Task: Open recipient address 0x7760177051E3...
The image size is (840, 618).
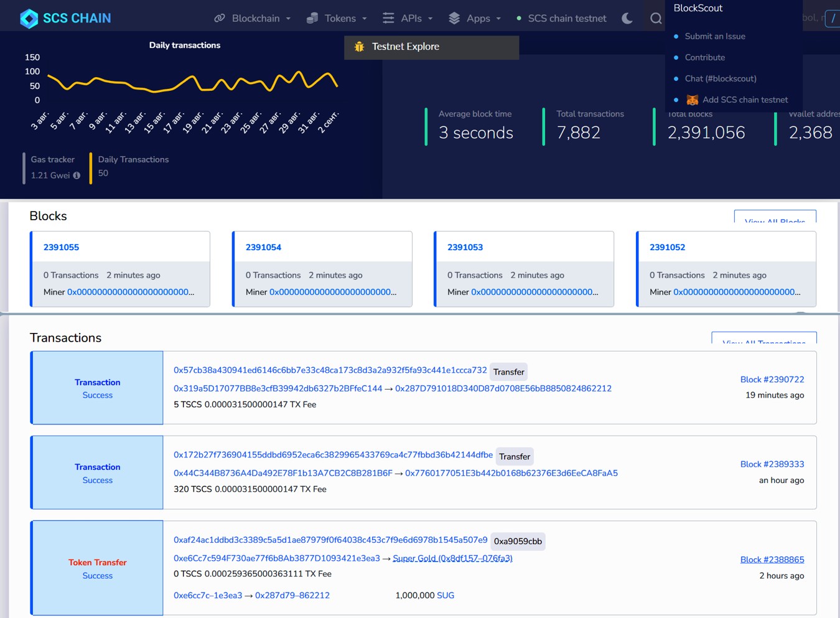Action: 511,473
